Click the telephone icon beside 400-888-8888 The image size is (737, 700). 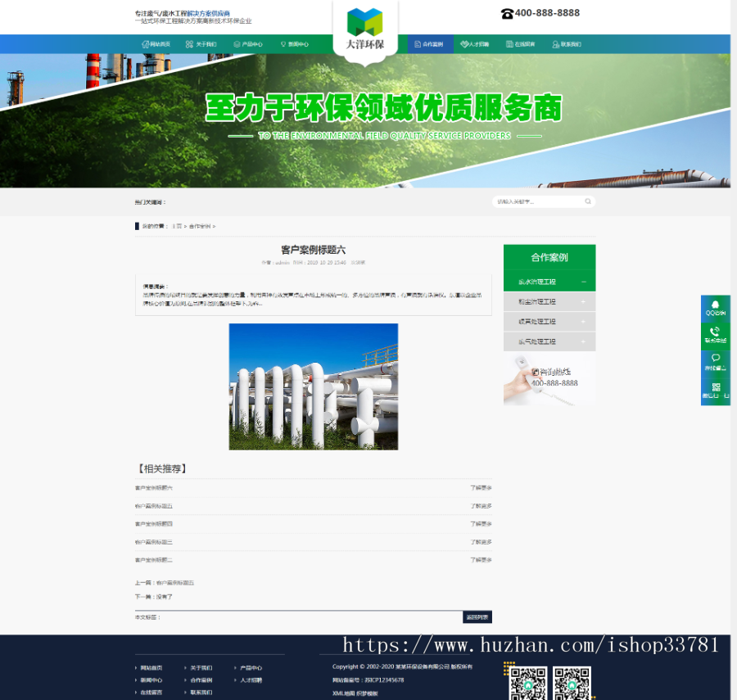[507, 13]
